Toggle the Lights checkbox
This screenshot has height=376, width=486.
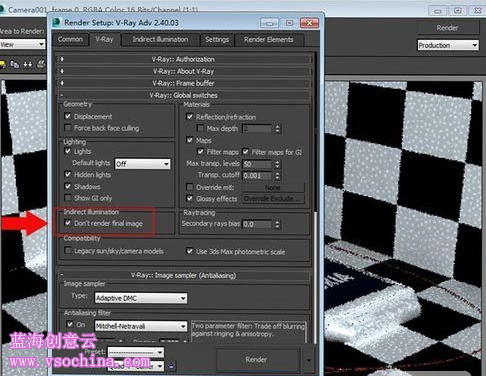[x=68, y=151]
